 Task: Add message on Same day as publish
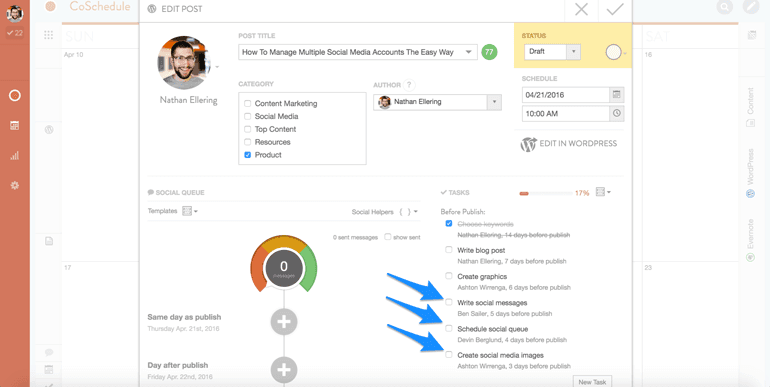click(x=284, y=322)
